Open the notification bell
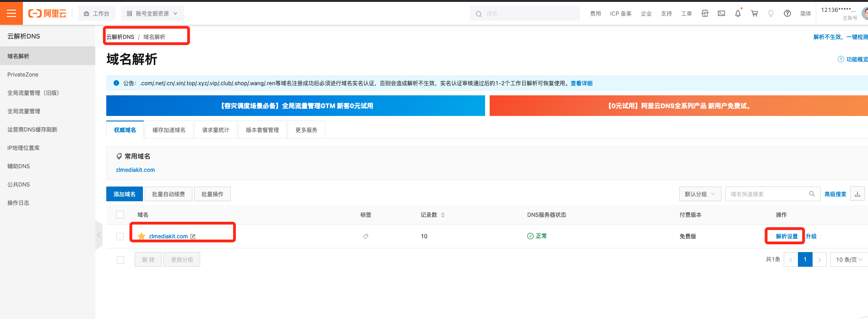Viewport: 868px width, 319px height. click(x=738, y=14)
